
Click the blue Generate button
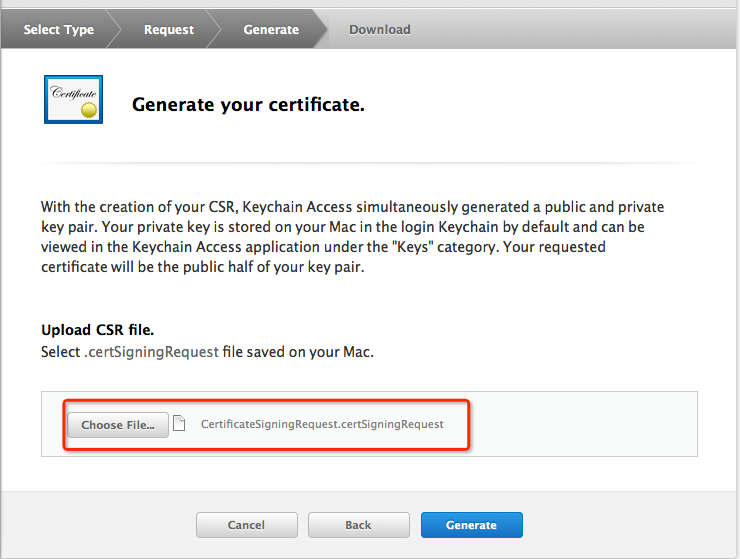pos(471,525)
